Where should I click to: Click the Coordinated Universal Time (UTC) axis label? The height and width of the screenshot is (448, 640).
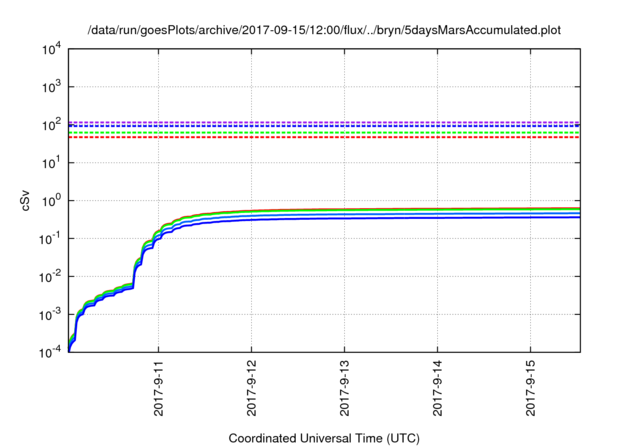click(x=324, y=439)
